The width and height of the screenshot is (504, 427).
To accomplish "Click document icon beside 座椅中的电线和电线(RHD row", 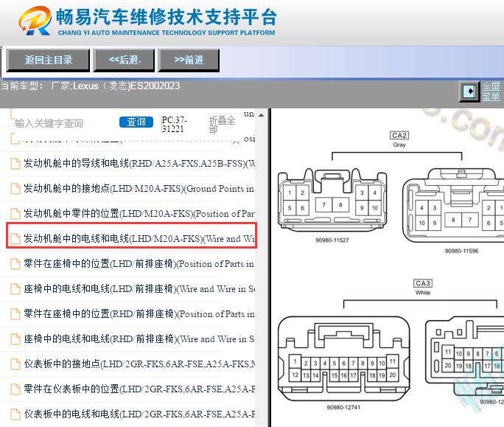I will (15, 339).
